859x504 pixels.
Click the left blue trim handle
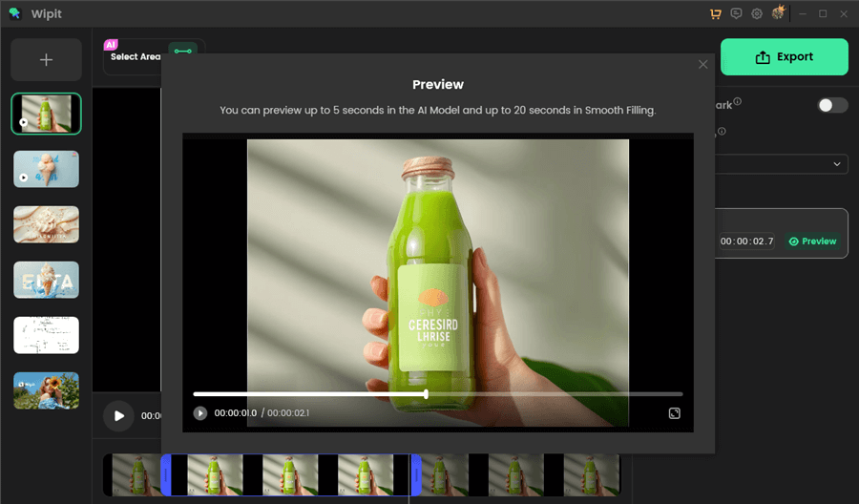pyautogui.click(x=166, y=475)
